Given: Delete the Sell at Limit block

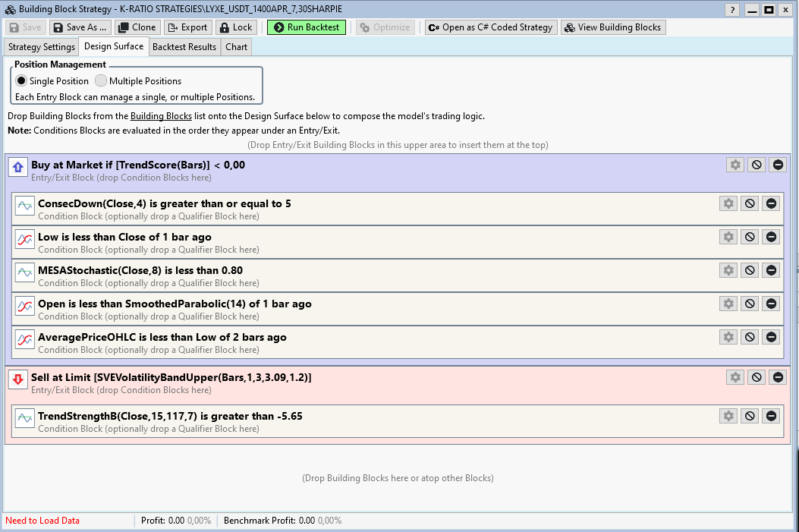Looking at the screenshot, I should [x=778, y=377].
